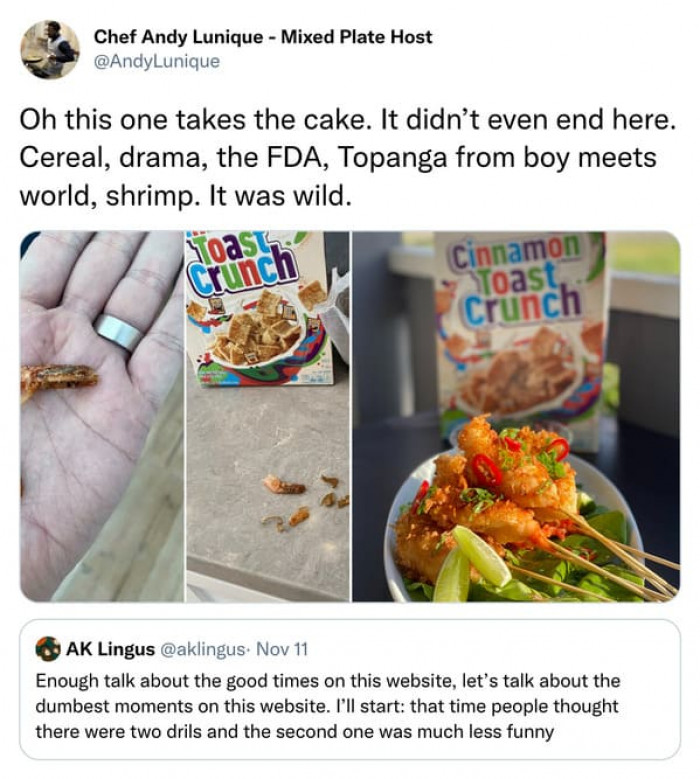The width and height of the screenshot is (700, 779).
Task: Click the lime wedge on the plate
Action: pyautogui.click(x=480, y=555)
